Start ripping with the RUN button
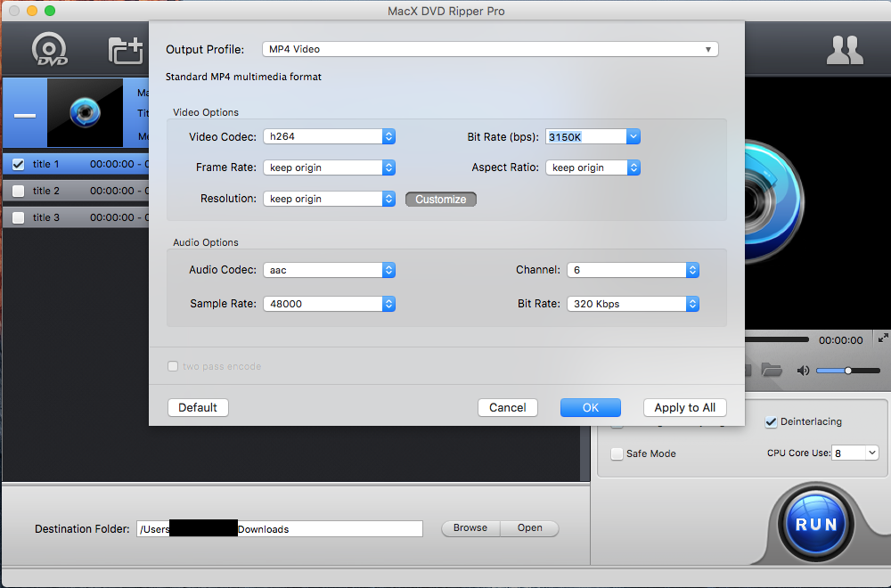This screenshot has width=891, height=588. pyautogui.click(x=816, y=524)
